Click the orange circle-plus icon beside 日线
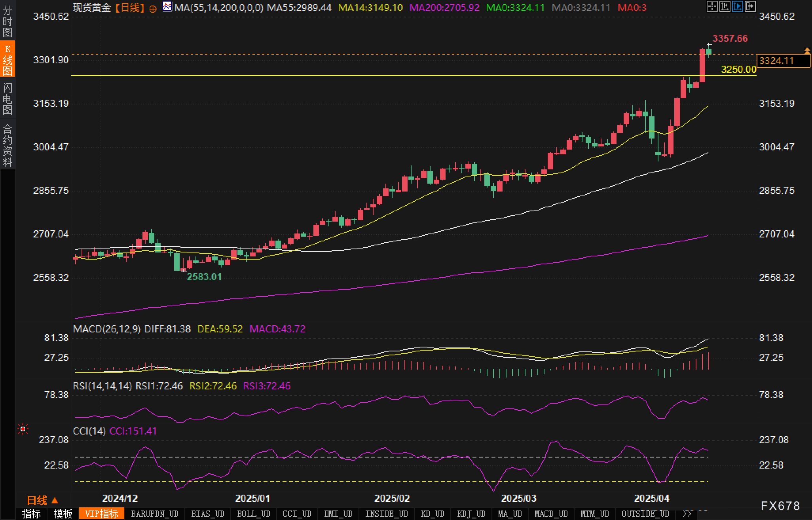The image size is (812, 520). tap(153, 8)
